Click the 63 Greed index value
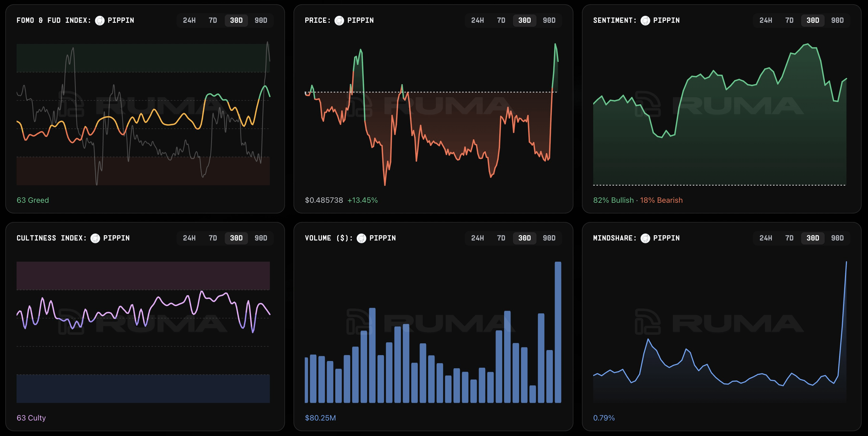The image size is (868, 436). click(33, 200)
